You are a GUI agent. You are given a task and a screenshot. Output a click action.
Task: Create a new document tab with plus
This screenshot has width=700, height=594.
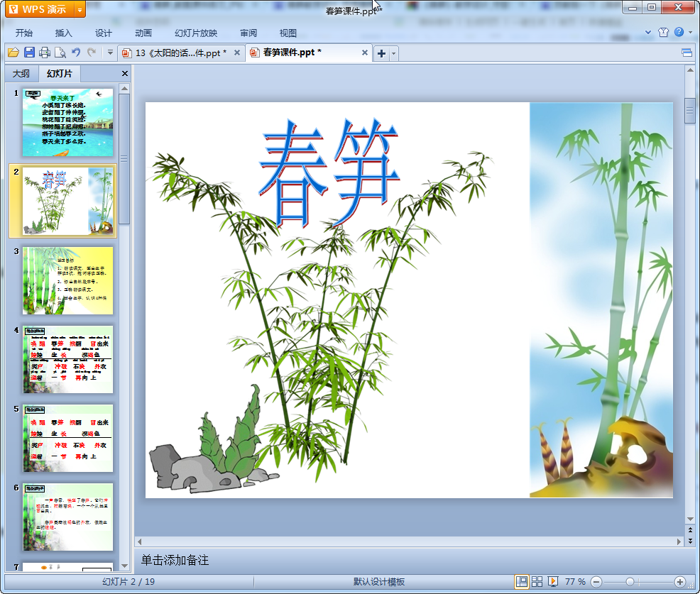point(381,53)
